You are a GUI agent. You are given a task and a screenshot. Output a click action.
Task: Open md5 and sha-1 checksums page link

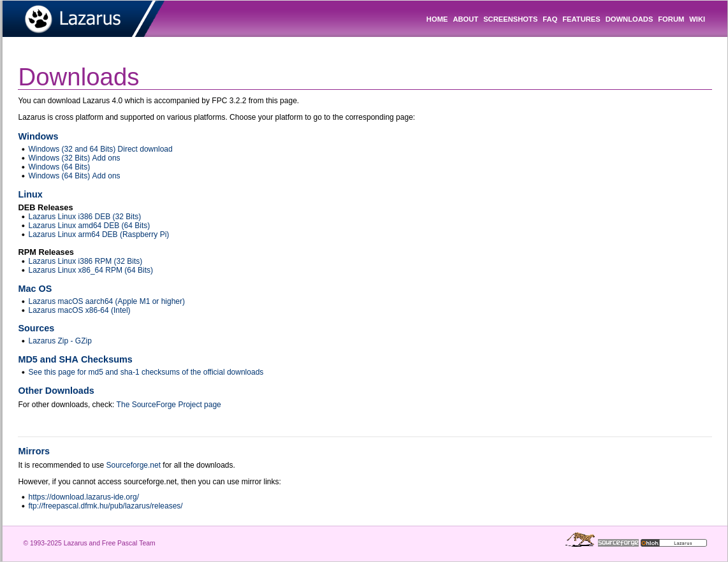146,372
